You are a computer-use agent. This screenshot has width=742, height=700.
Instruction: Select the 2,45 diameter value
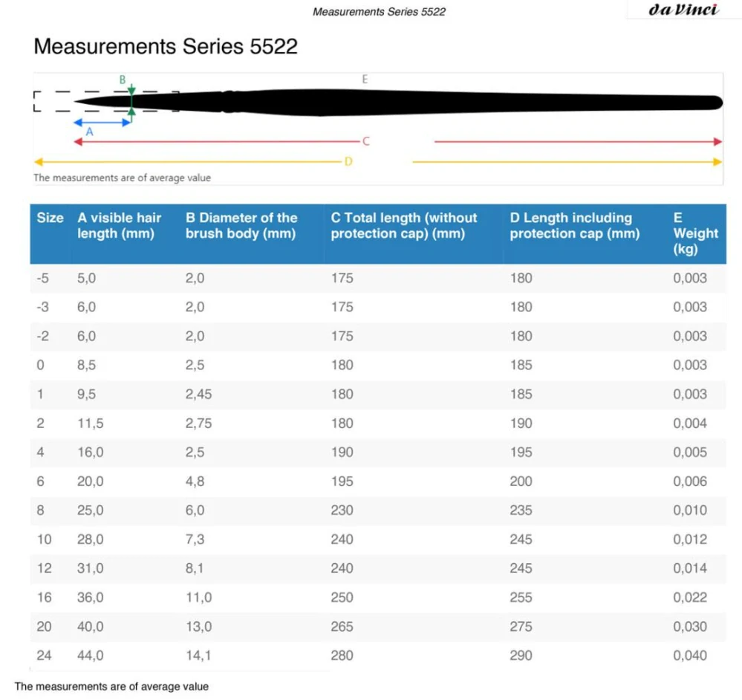point(198,394)
